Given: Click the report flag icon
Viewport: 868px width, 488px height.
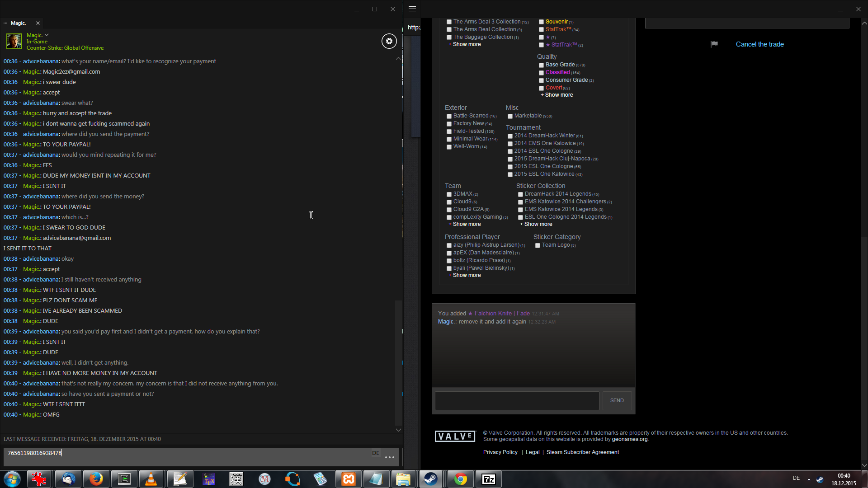Looking at the screenshot, I should click(x=714, y=44).
